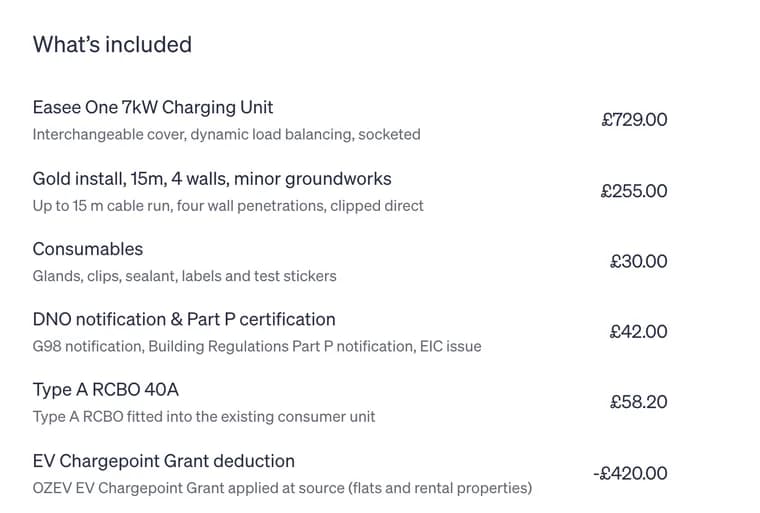Click the Glands, clips, sealant description
This screenshot has height=513, width=760.
click(x=184, y=276)
